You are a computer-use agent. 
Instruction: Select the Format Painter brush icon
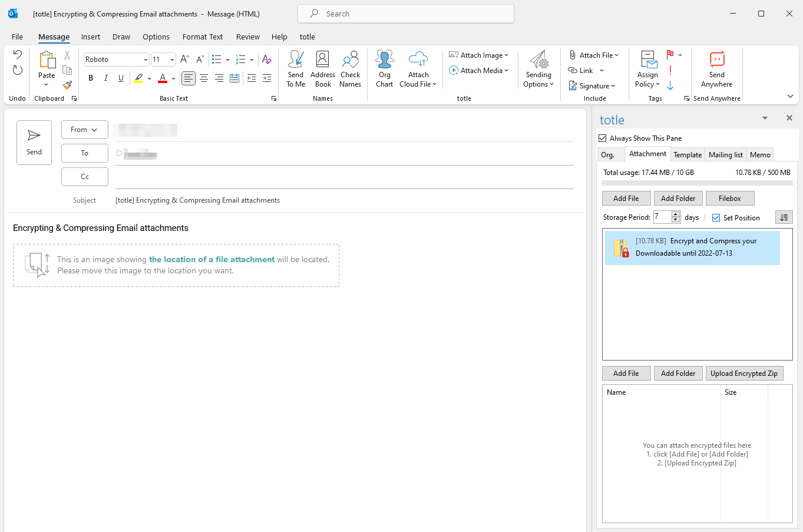point(67,85)
